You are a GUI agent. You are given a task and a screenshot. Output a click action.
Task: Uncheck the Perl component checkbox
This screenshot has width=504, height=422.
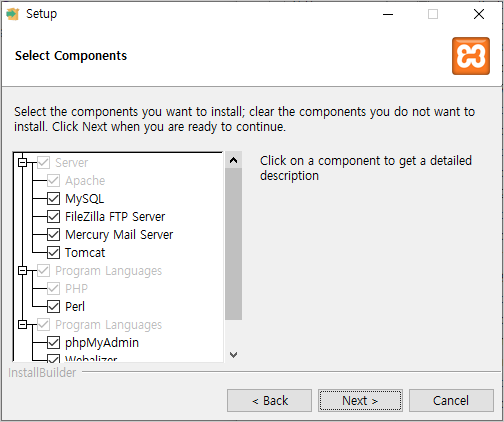click(53, 306)
